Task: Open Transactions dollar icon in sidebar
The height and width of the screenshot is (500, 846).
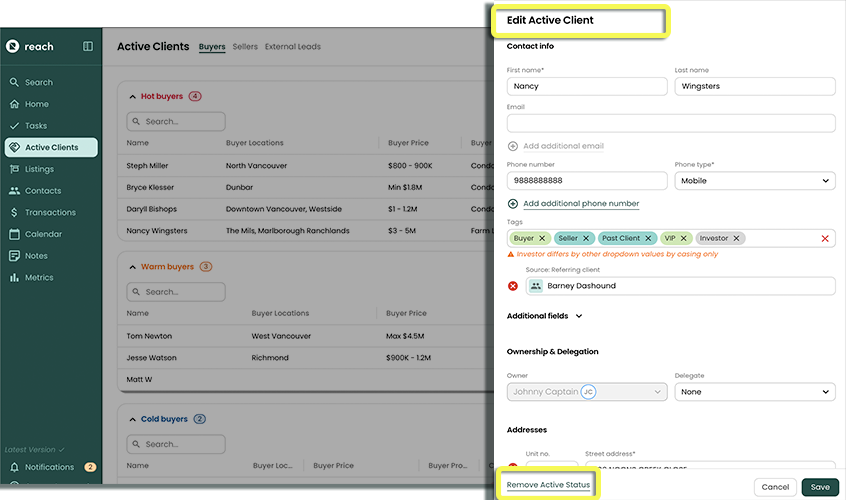Action: (15, 212)
